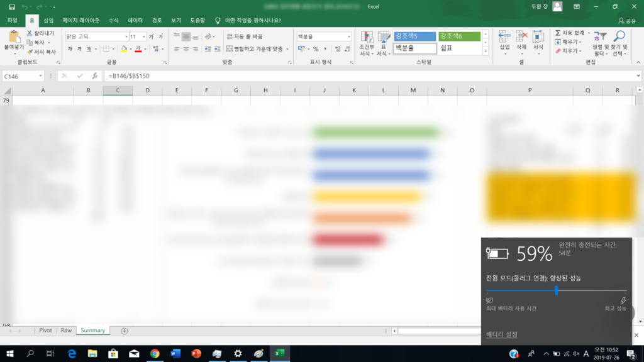The image size is (644, 362).
Task: Open number format dropdown 백분율
Action: pyautogui.click(x=349, y=36)
